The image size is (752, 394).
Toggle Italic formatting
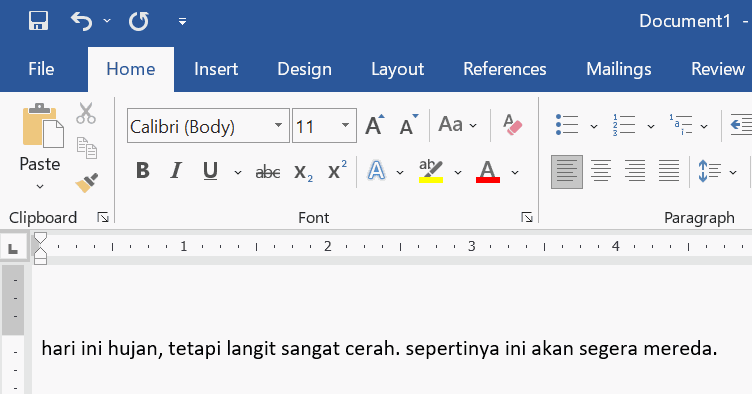click(176, 171)
